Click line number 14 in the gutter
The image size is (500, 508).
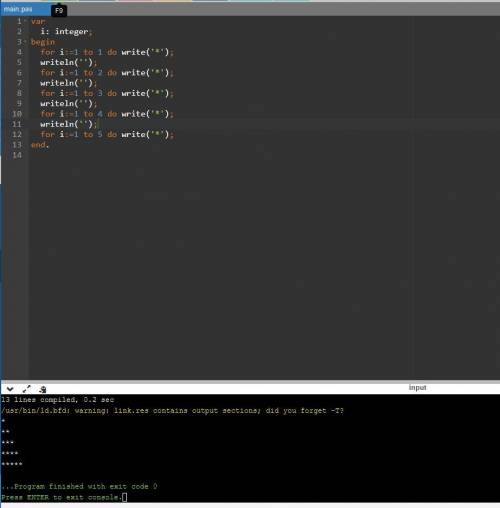coord(17,155)
